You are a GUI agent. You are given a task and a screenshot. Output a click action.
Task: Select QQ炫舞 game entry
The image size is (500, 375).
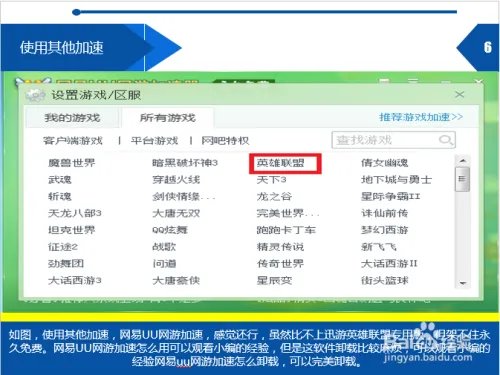[x=170, y=230]
